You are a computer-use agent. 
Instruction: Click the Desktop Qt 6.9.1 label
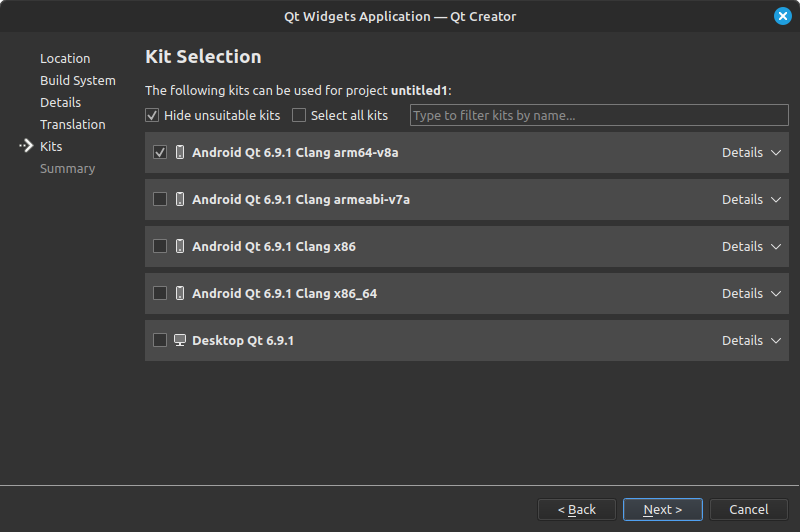243,340
